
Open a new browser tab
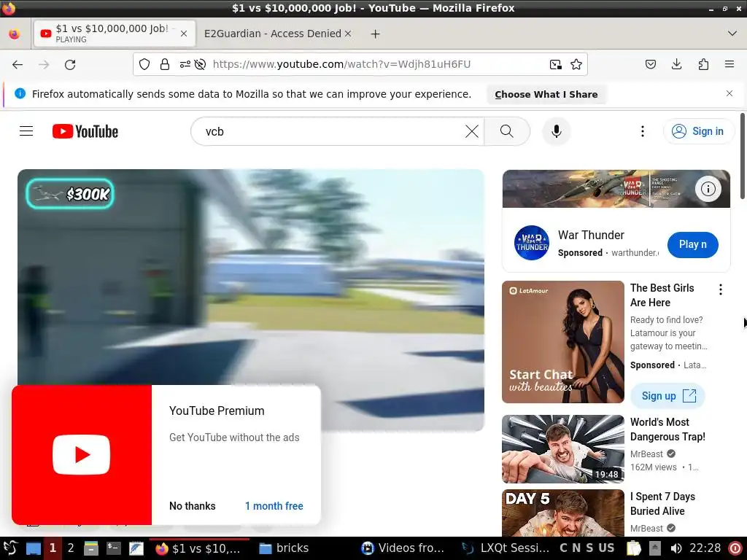click(x=376, y=34)
